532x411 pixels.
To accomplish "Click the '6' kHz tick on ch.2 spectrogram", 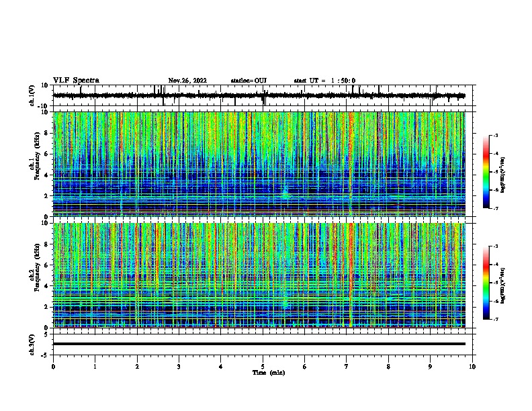I will (x=46, y=265).
